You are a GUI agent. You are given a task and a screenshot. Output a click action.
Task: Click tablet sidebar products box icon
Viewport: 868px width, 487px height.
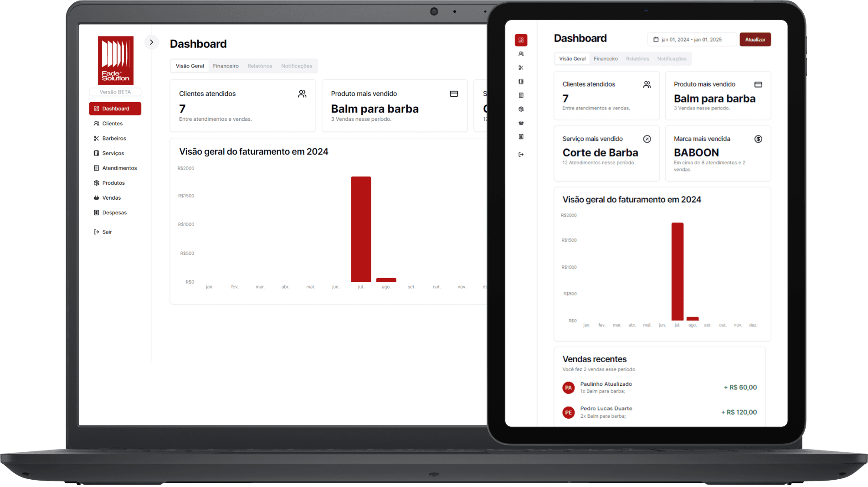click(x=521, y=109)
